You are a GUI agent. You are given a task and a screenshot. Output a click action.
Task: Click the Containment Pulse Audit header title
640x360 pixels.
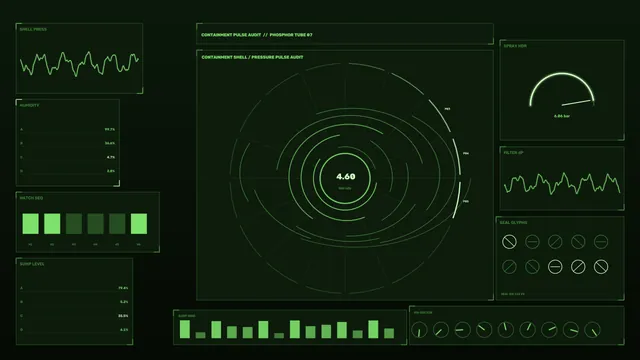(257, 35)
